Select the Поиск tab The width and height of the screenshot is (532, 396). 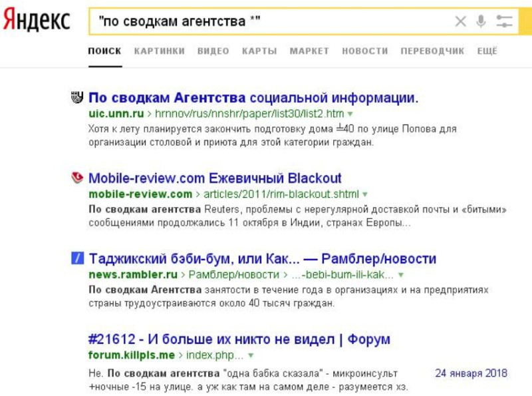click(104, 51)
